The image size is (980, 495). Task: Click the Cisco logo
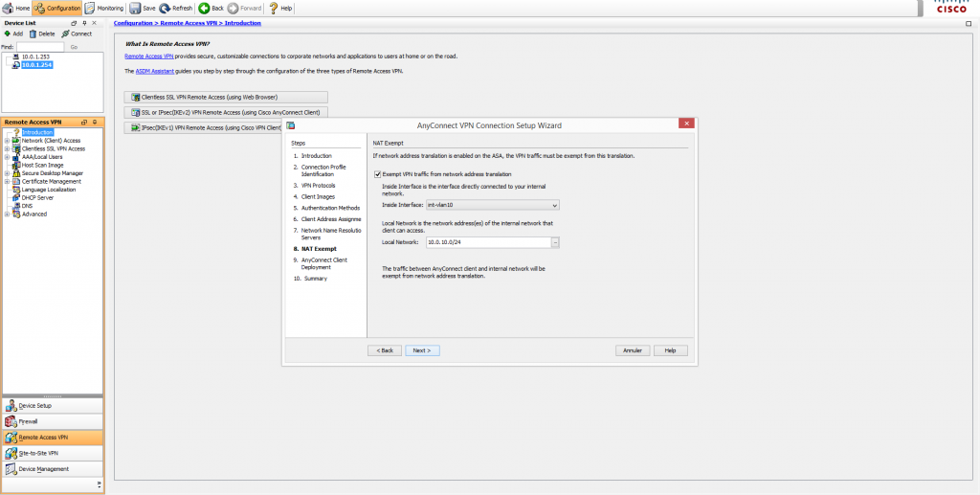point(952,8)
